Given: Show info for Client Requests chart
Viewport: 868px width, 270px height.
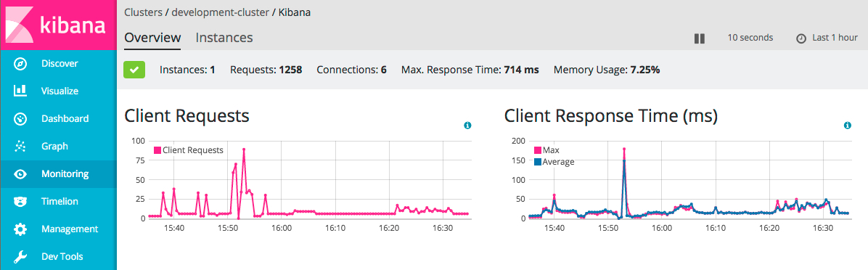Looking at the screenshot, I should click(x=467, y=126).
